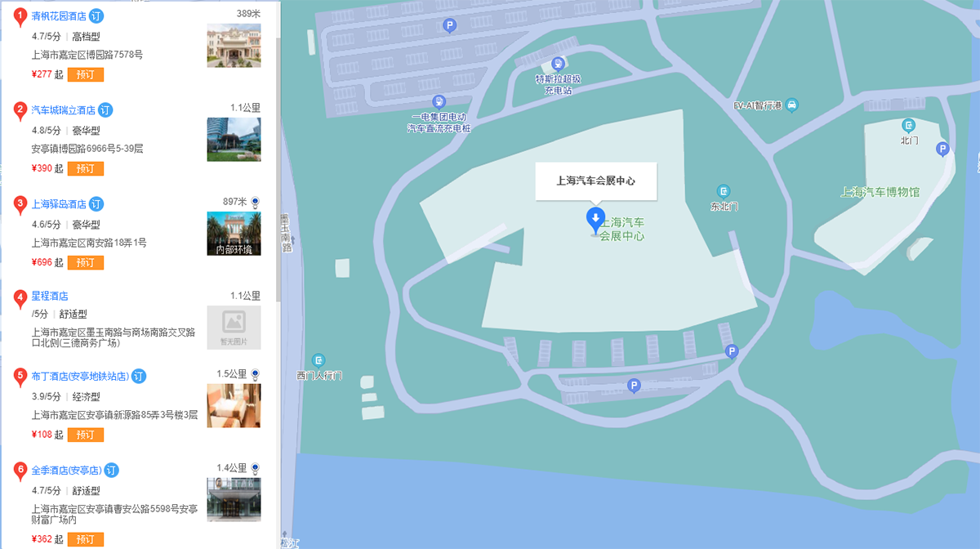Click the 安亭镇博园路6966号5-39层 address text

(87, 149)
